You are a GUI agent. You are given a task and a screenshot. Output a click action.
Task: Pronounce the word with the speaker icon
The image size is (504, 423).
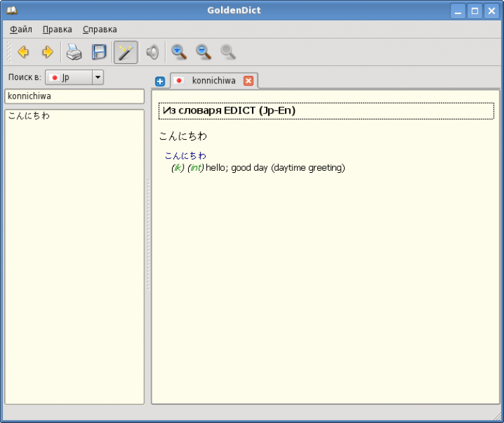[x=153, y=52]
